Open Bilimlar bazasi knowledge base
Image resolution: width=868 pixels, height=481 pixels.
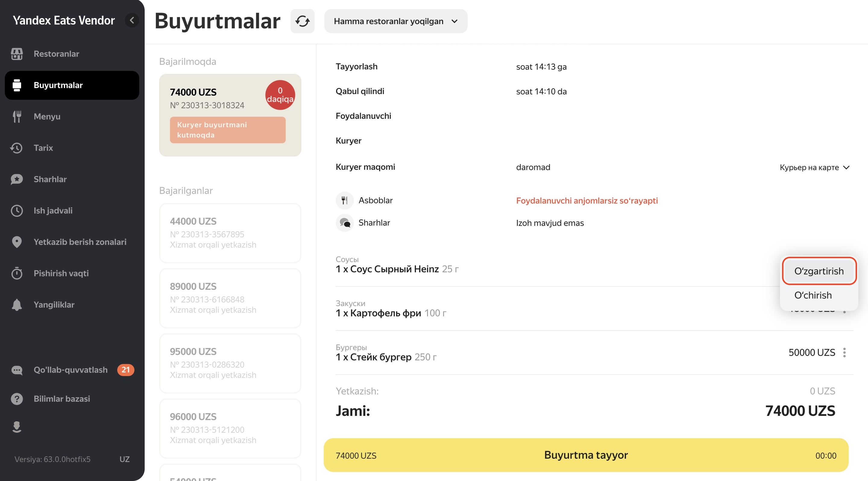point(72,399)
